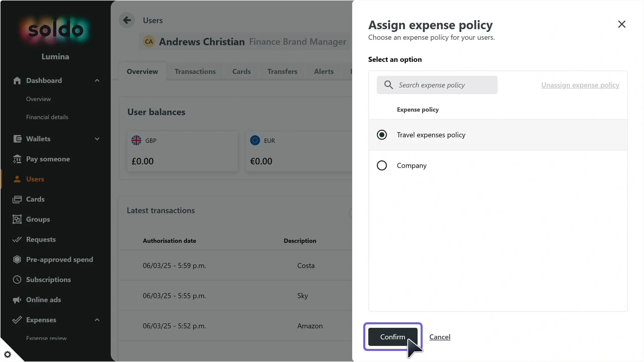Open Financial details in sidebar

[47, 117]
